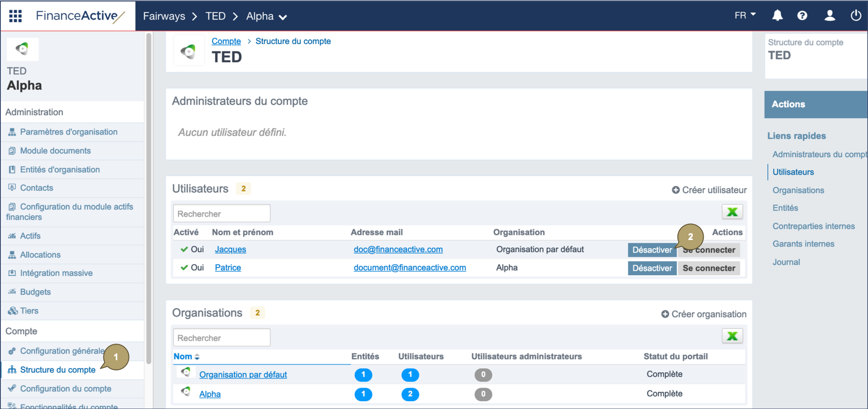
Task: Click the Utilisateurs search field
Action: (x=221, y=213)
